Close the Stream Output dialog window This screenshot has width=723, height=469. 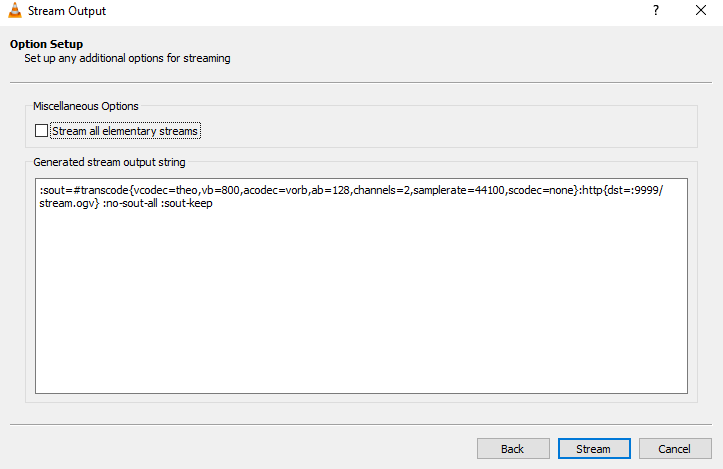pos(701,10)
